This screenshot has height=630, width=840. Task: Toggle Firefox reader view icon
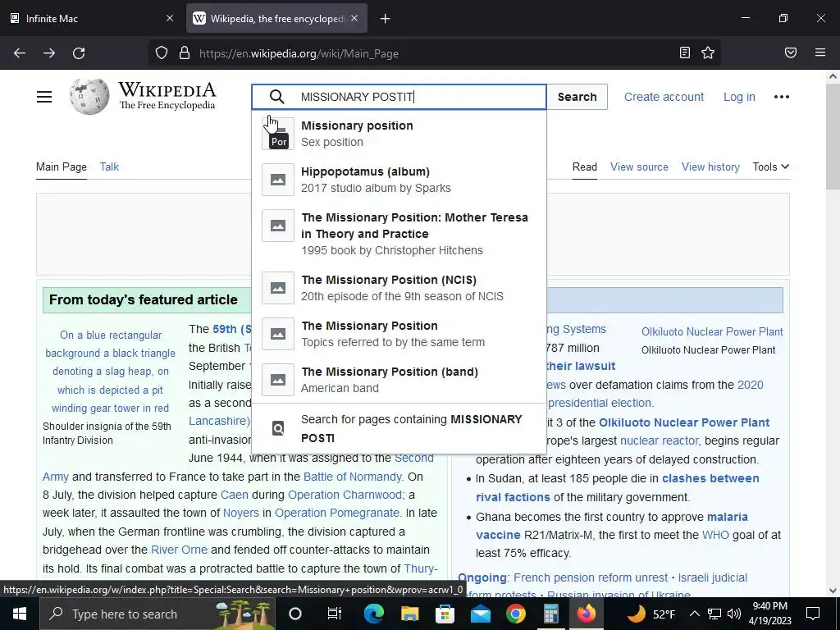(685, 53)
